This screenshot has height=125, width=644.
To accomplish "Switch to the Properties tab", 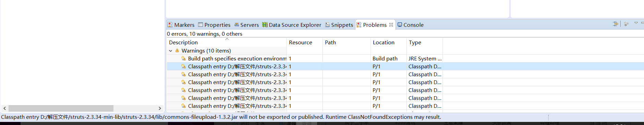I will point(214,25).
